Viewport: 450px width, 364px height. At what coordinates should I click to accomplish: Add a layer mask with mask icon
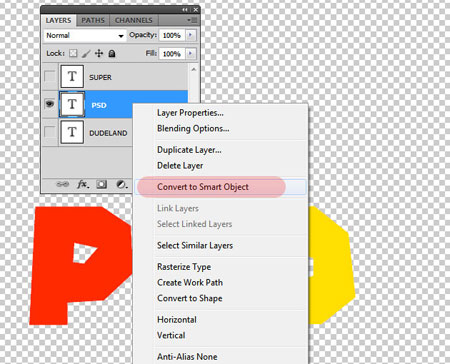point(102,184)
